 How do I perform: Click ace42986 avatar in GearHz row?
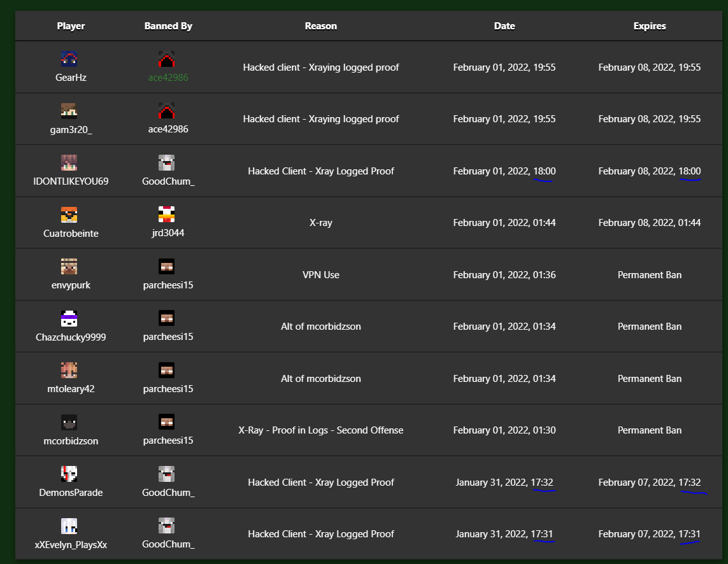point(167,59)
